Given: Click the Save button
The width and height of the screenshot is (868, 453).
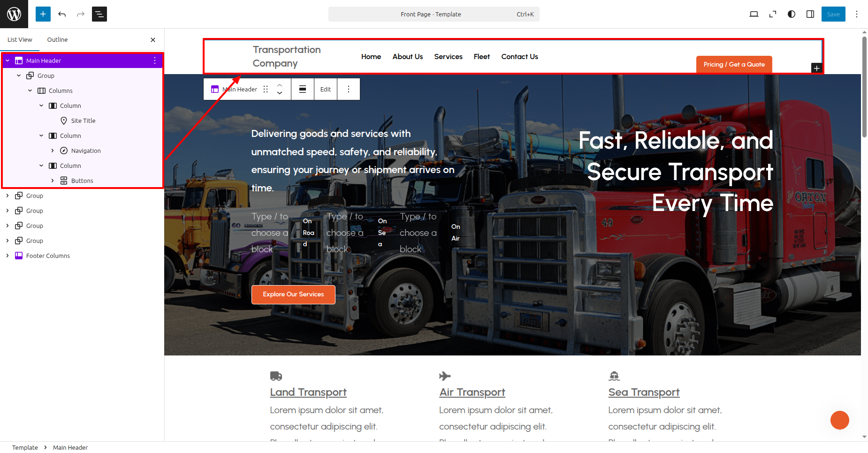Looking at the screenshot, I should coord(833,14).
